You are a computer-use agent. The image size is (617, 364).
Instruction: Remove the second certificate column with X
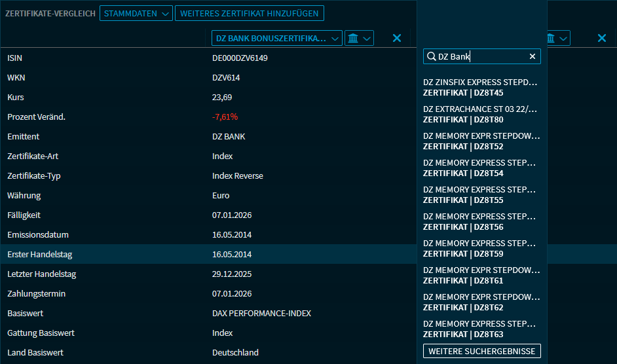pyautogui.click(x=601, y=38)
